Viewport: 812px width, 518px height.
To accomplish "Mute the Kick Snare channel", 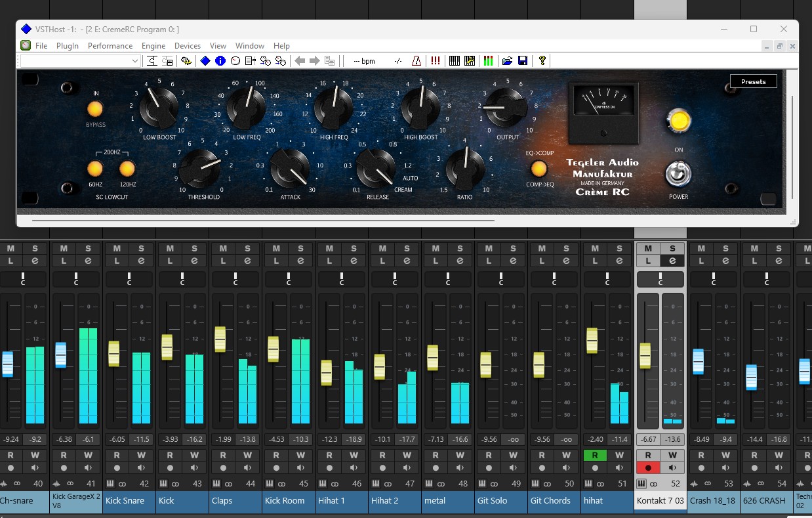I will 117,249.
